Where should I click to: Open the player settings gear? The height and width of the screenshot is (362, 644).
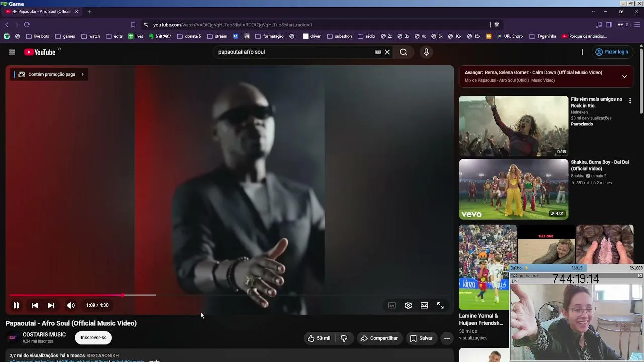(408, 305)
